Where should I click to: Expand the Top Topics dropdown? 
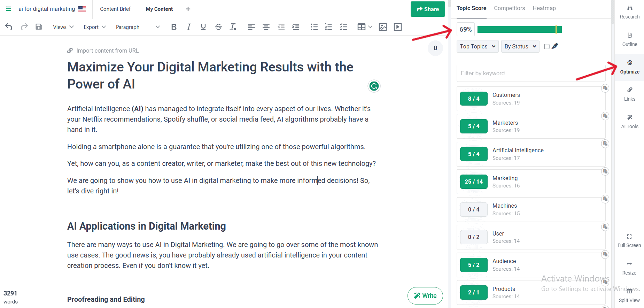tap(478, 46)
